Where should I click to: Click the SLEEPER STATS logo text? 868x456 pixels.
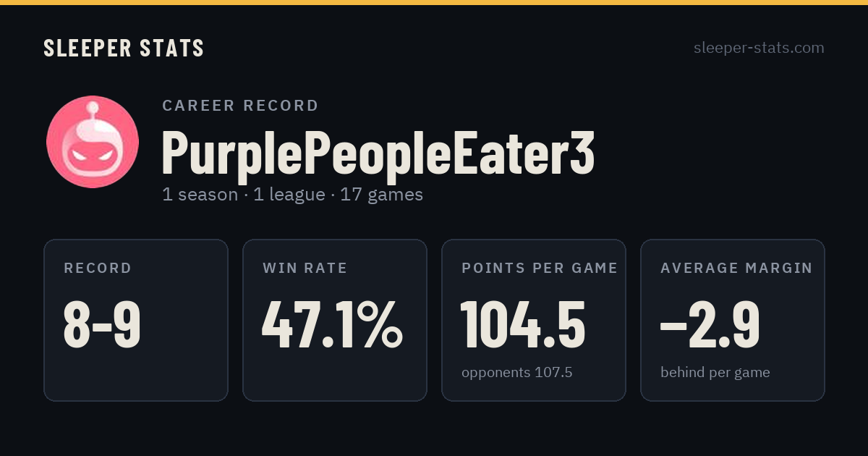[124, 48]
